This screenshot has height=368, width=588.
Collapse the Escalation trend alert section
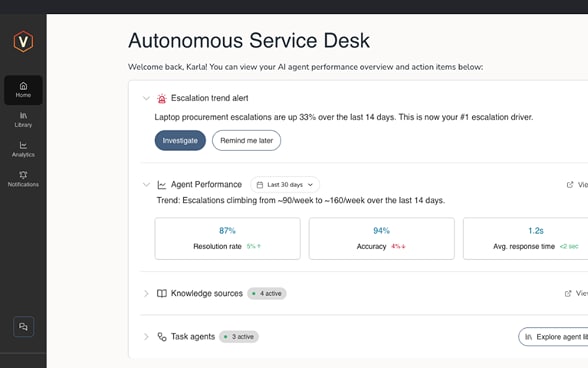(x=146, y=98)
